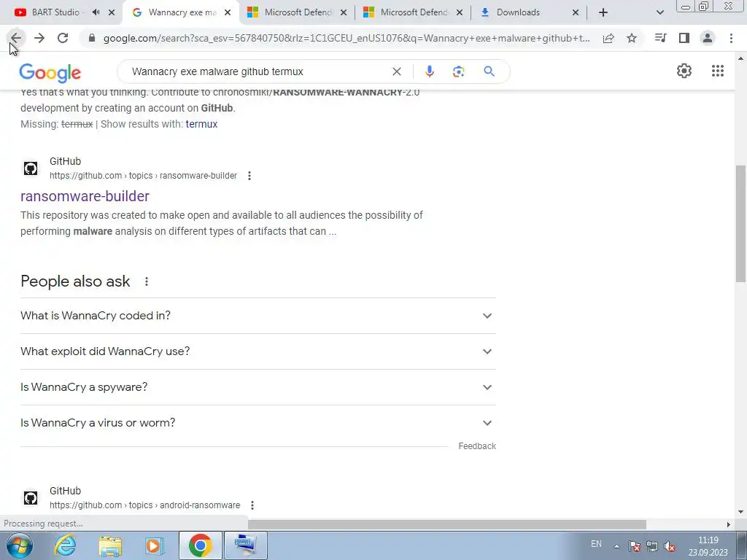Screen dimensions: 747x560
Task: Search by image with the Lens icon
Action: click(458, 71)
